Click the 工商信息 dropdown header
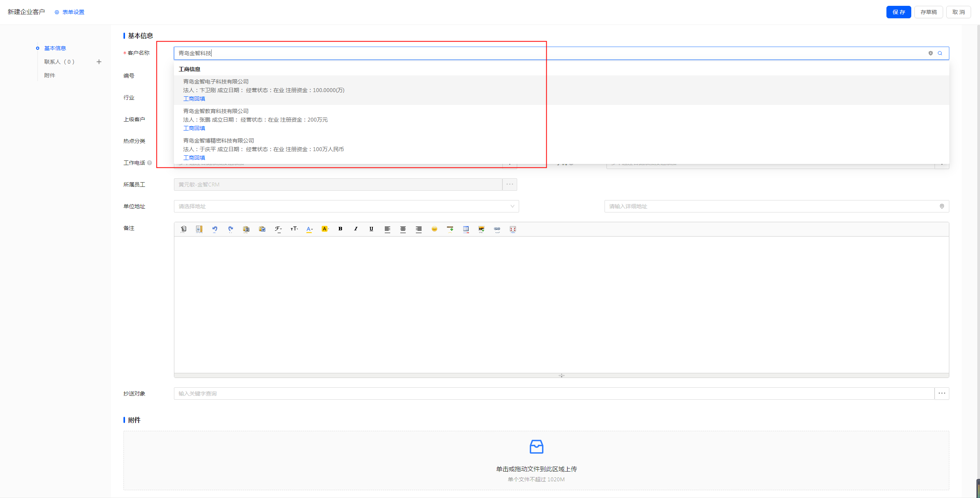 point(189,69)
